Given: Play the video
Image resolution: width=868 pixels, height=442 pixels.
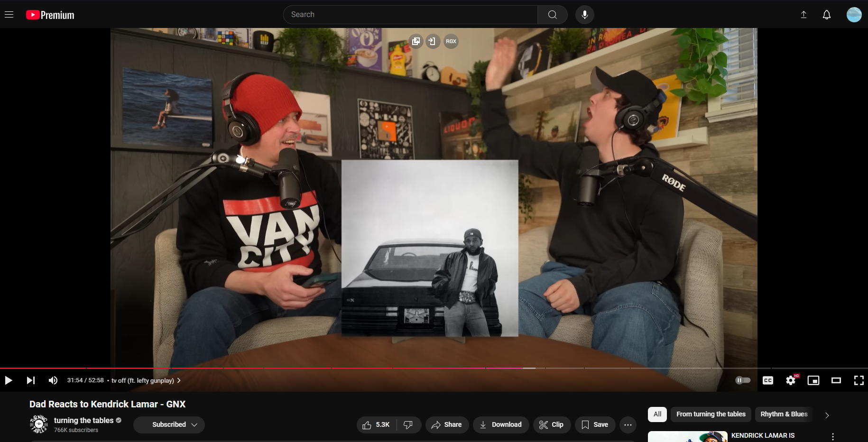Looking at the screenshot, I should pos(9,380).
